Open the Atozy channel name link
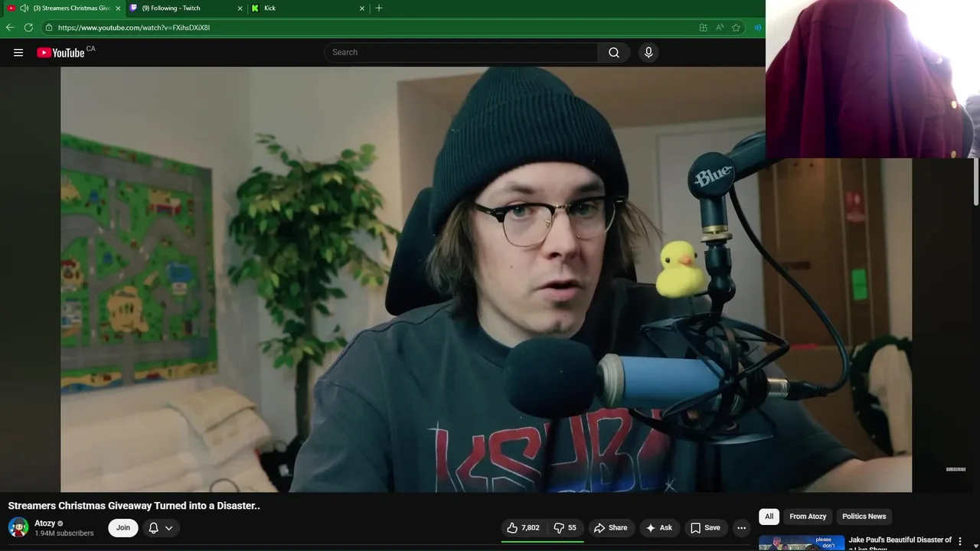Viewport: 980px width, 551px height. click(45, 523)
